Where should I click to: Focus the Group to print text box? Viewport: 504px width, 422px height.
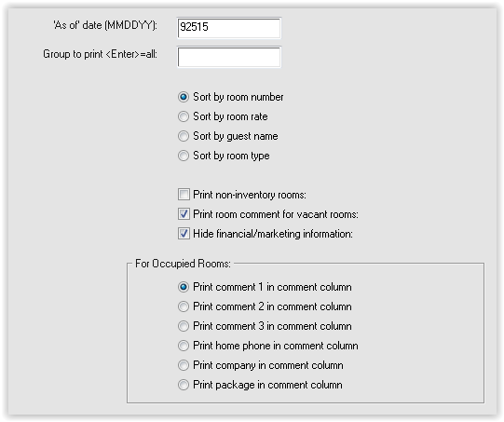(229, 57)
